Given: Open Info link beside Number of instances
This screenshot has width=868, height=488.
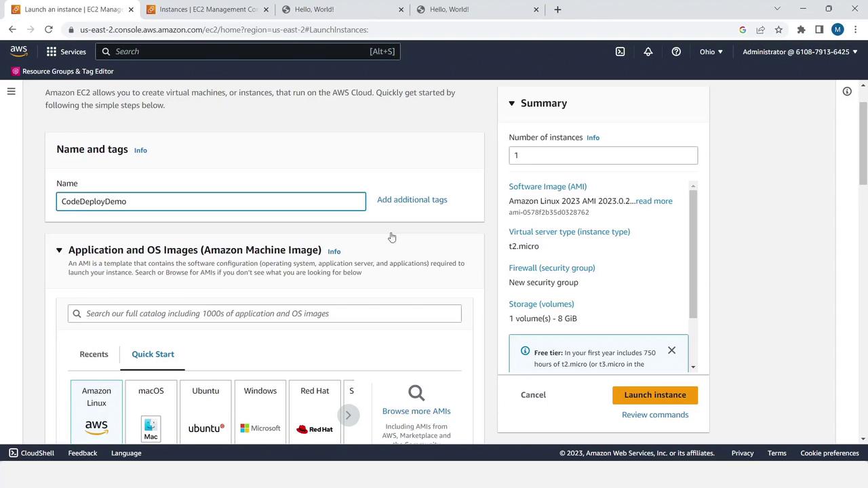Looking at the screenshot, I should (x=593, y=138).
